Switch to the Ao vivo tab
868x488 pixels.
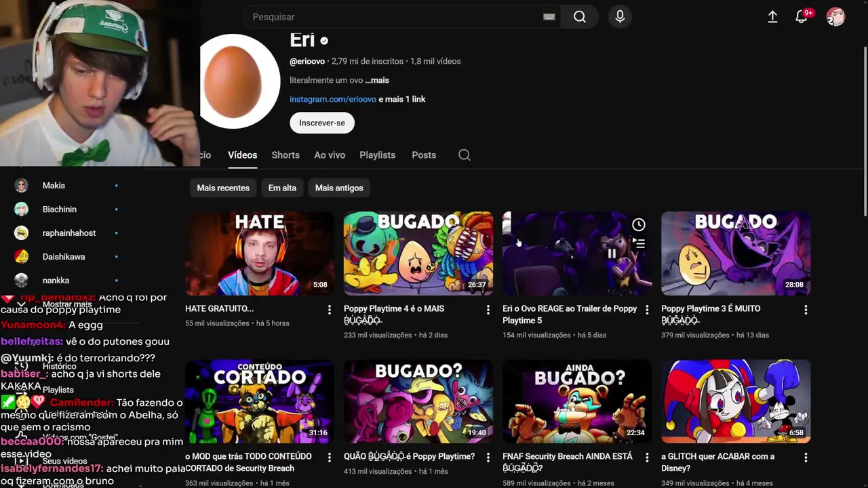330,155
